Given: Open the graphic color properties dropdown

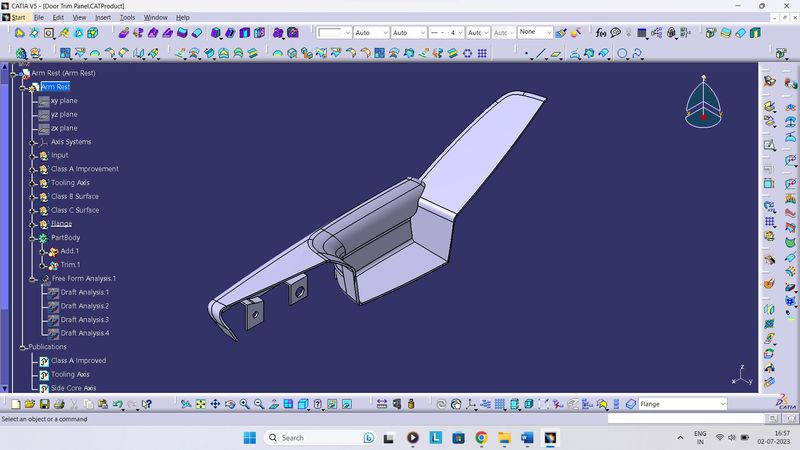Looking at the screenshot, I should coord(347,32).
